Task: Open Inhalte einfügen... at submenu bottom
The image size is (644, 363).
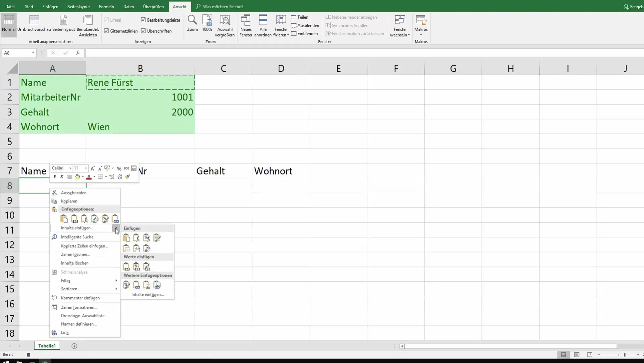Action: coord(147,295)
